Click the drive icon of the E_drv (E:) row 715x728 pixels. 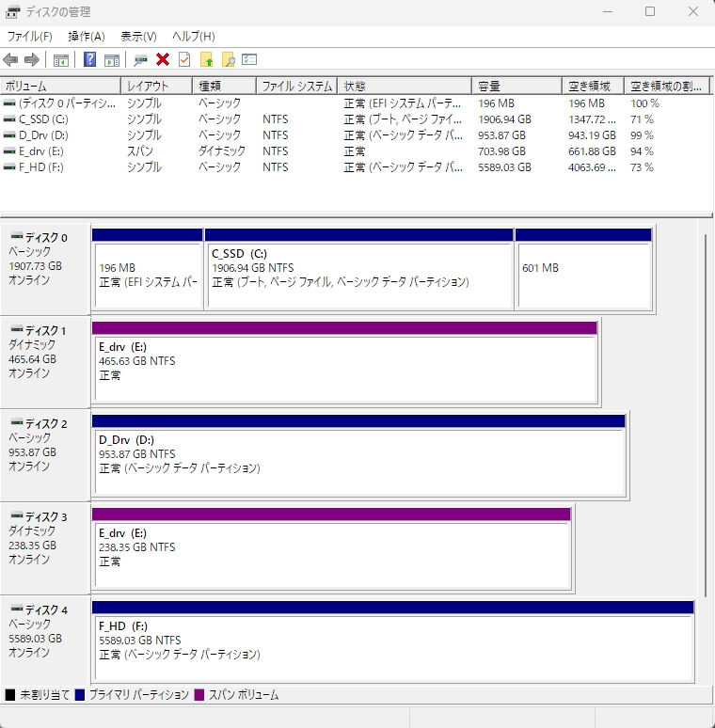9,151
